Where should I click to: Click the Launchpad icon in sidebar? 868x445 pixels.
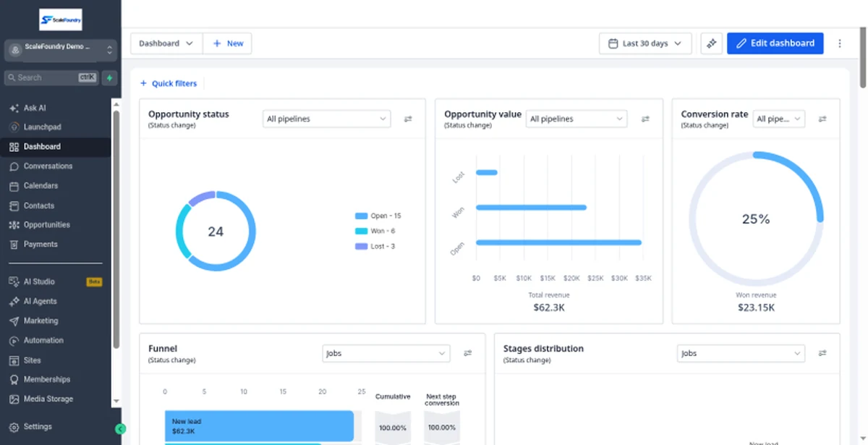click(x=14, y=127)
